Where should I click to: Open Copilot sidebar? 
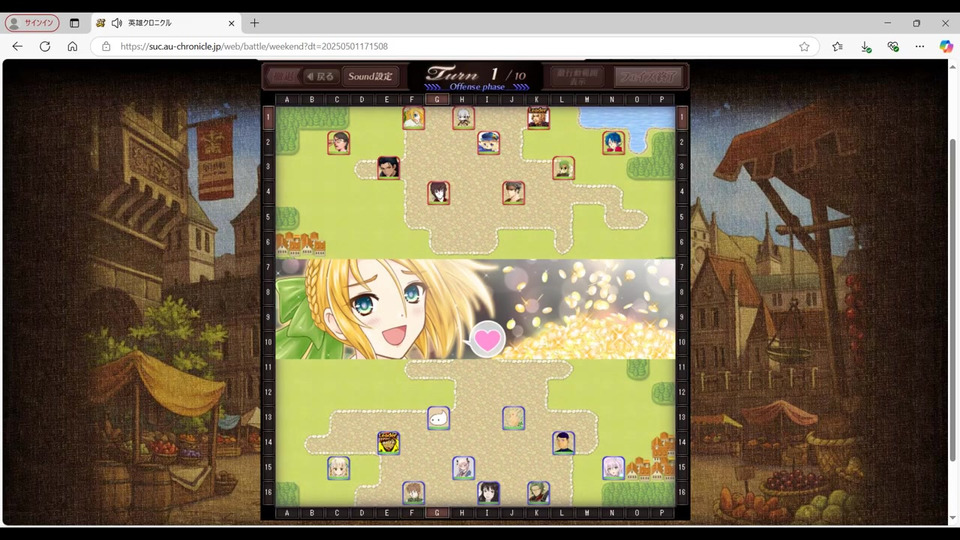[x=946, y=47]
